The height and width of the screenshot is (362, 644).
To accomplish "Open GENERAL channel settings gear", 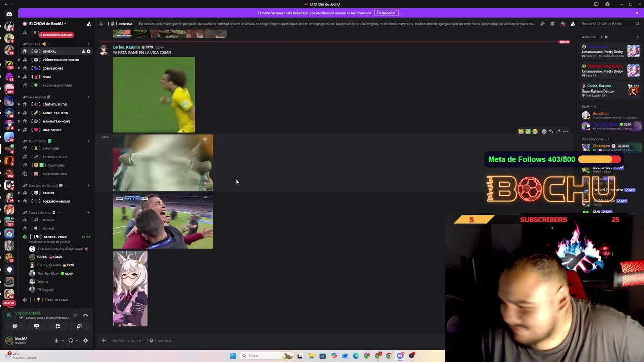I will coord(88,51).
